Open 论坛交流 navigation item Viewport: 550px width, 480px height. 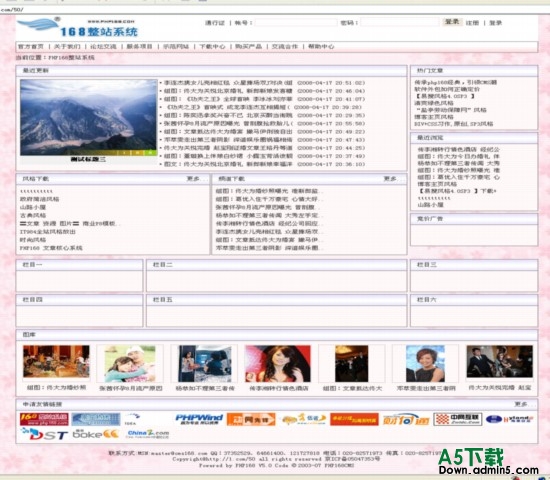pyautogui.click(x=103, y=46)
